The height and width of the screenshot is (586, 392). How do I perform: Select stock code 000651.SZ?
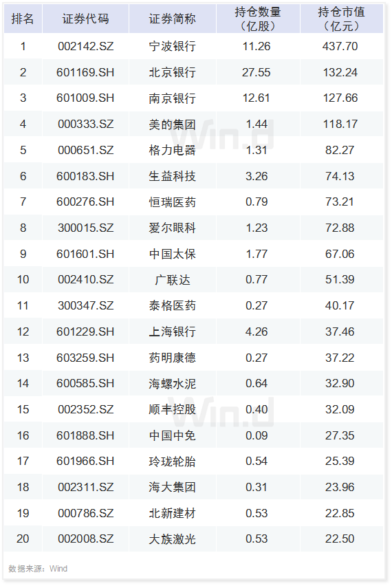pyautogui.click(x=85, y=150)
